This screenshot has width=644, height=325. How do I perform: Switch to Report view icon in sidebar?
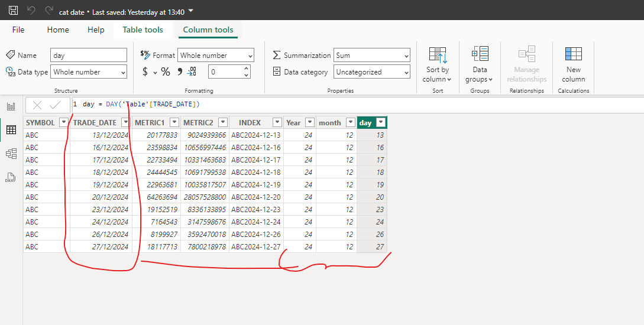pyautogui.click(x=11, y=107)
